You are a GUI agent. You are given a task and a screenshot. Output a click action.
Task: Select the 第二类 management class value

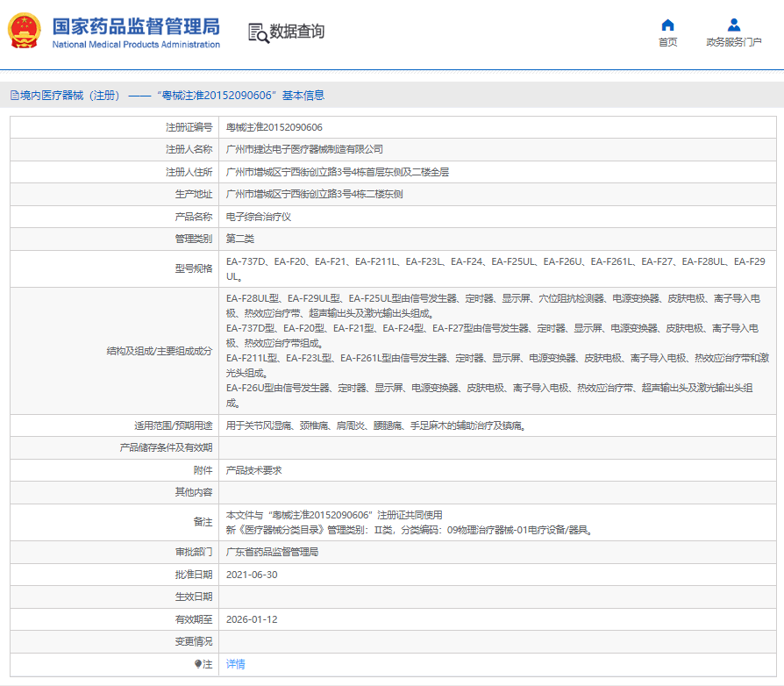(240, 239)
